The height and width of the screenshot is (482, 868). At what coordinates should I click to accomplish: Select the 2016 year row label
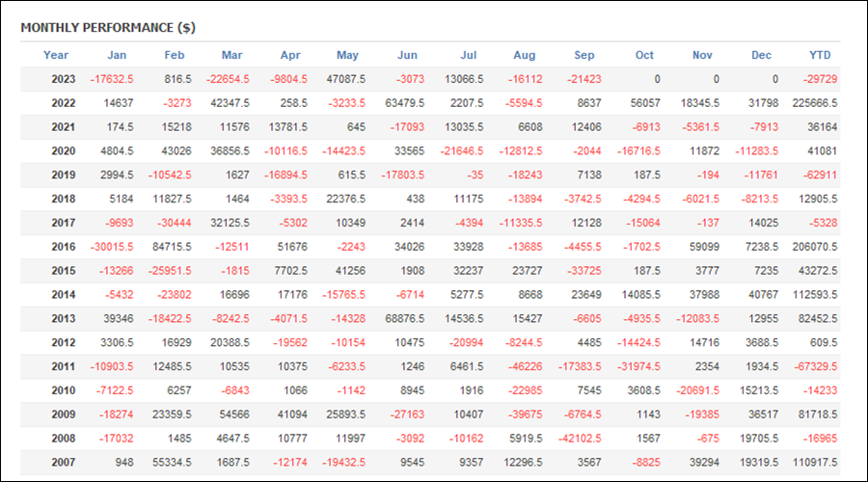click(64, 247)
